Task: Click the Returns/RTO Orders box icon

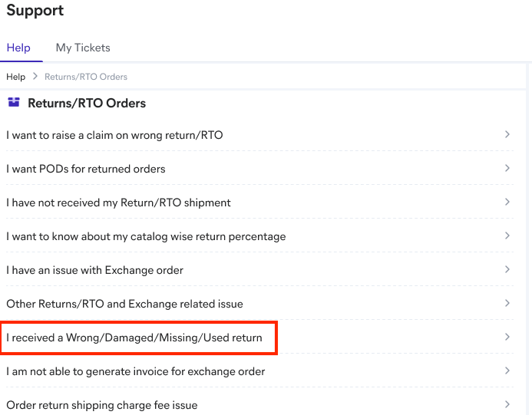Action: tap(14, 102)
